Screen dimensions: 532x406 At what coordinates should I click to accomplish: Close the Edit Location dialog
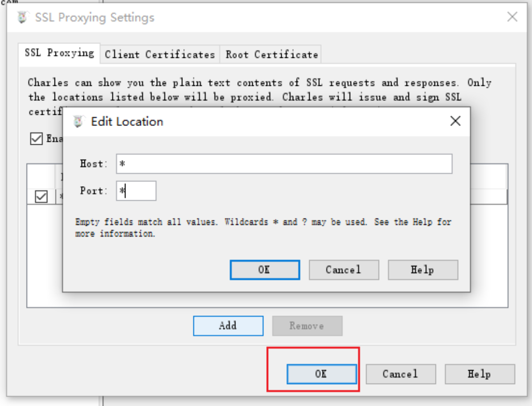click(x=456, y=121)
